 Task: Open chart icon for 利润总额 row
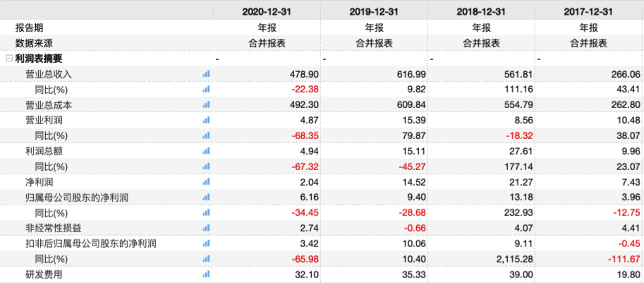(x=207, y=150)
